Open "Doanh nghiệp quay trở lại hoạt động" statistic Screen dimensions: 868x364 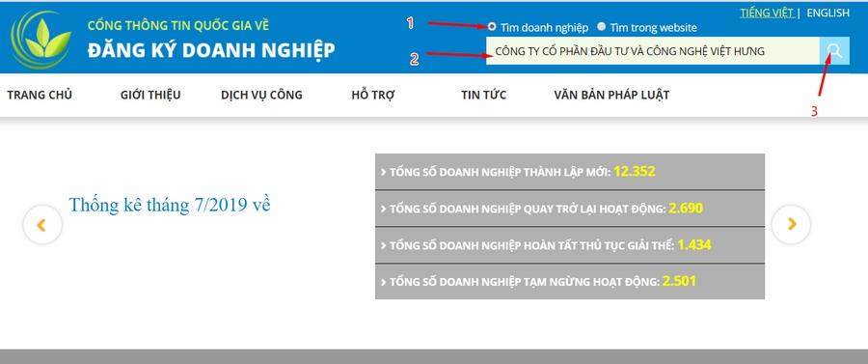tap(570, 209)
